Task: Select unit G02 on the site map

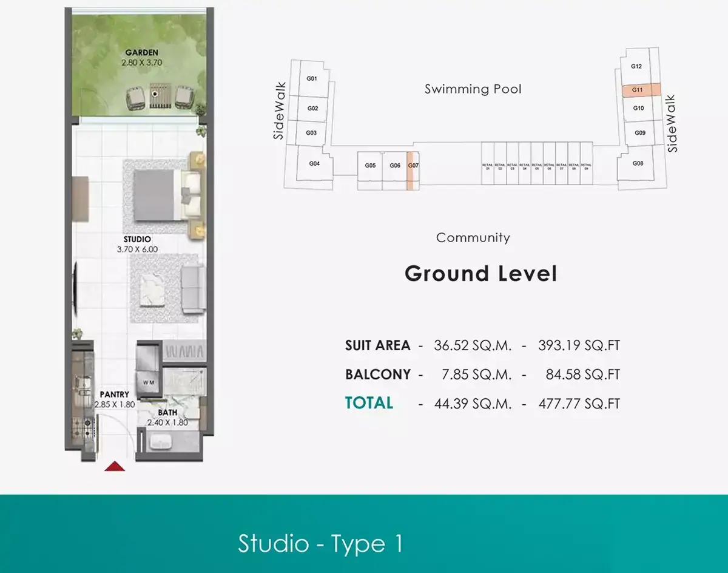Action: tap(313, 109)
